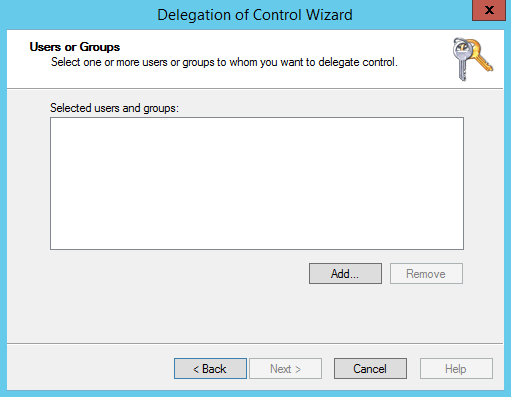Click the Delegation of Control Wizard title bar
Viewport: 511px width, 397px height.
[255, 15]
